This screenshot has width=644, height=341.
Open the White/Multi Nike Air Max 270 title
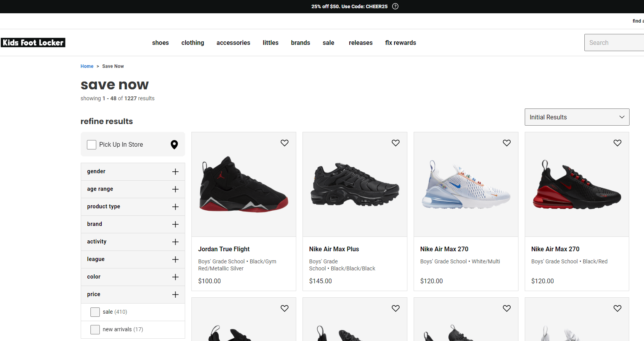pyautogui.click(x=444, y=249)
